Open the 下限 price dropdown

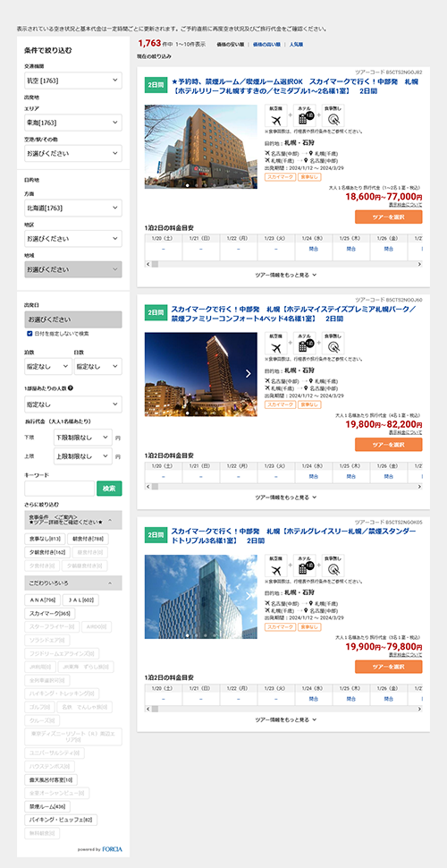point(83,438)
